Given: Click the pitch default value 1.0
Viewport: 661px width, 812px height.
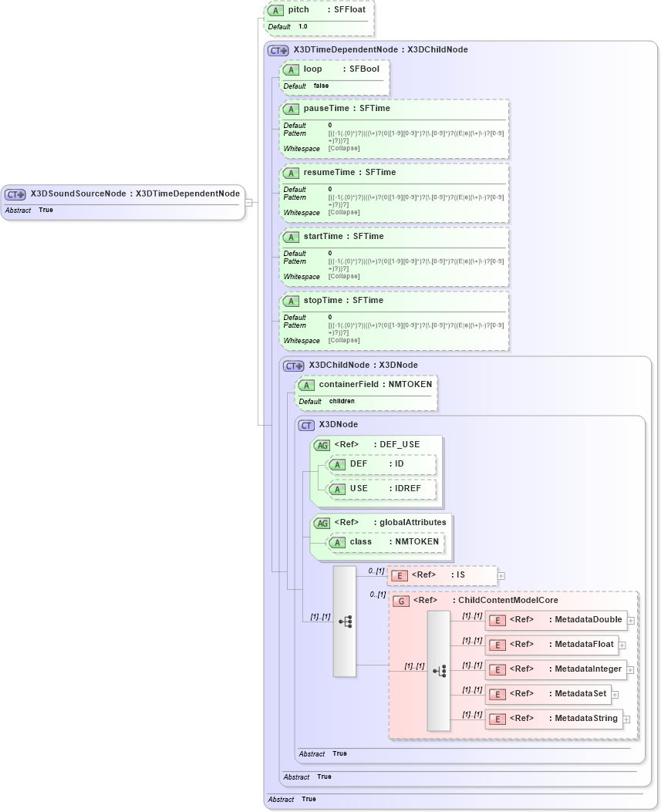Looking at the screenshot, I should (303, 26).
